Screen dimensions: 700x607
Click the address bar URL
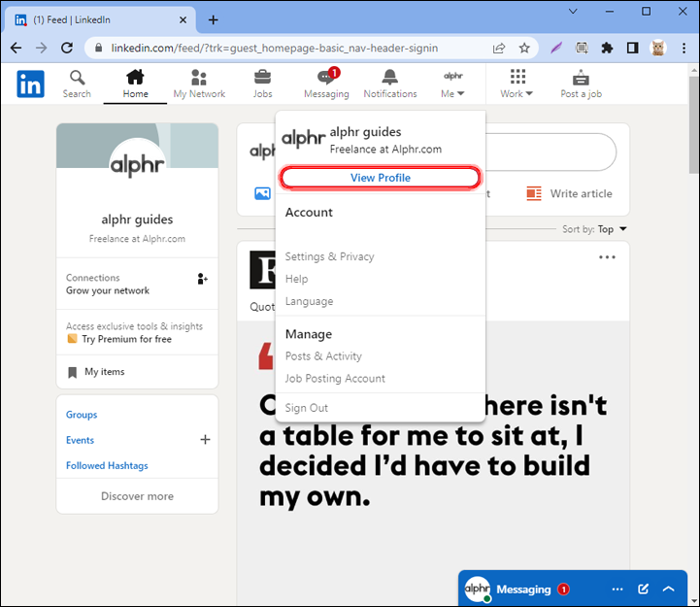(274, 48)
